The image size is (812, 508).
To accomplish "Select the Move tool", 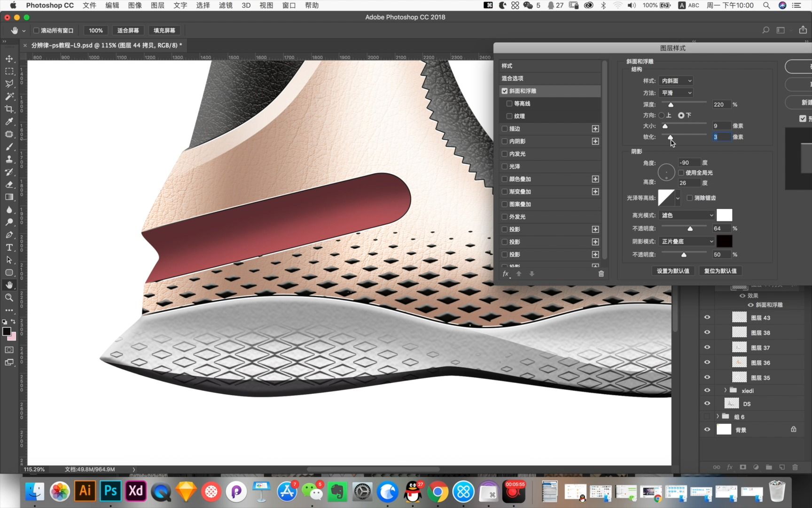I will point(9,59).
